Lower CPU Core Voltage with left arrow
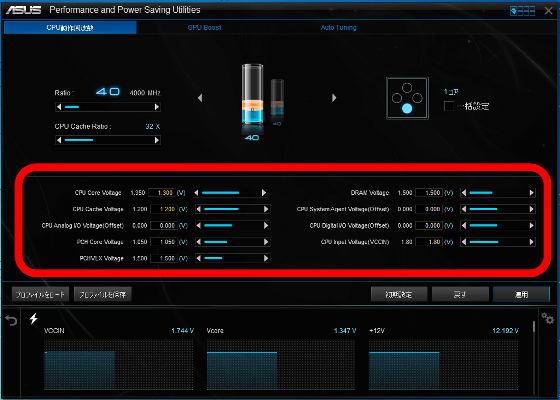560x400 pixels. click(x=196, y=193)
